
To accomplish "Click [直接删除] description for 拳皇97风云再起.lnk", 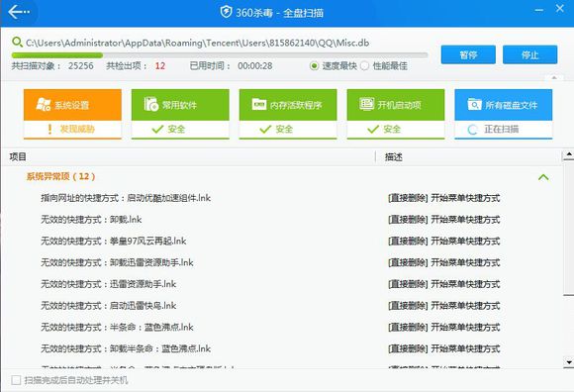I will coord(444,242).
